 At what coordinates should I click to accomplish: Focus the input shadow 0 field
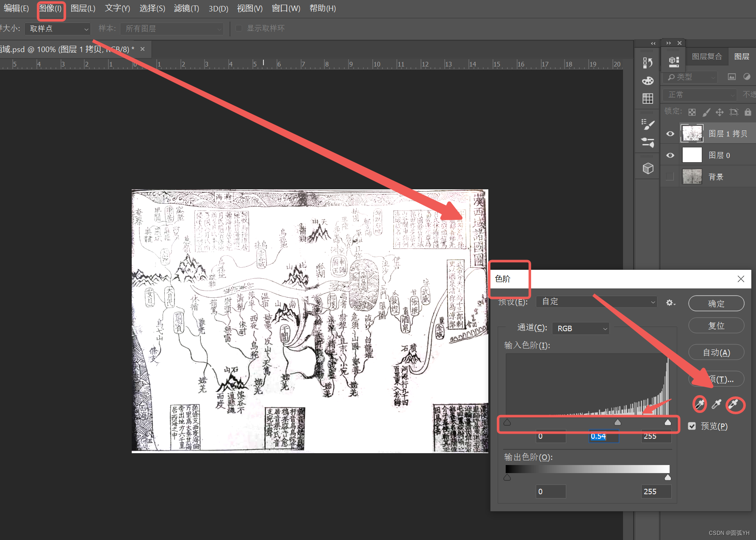551,436
